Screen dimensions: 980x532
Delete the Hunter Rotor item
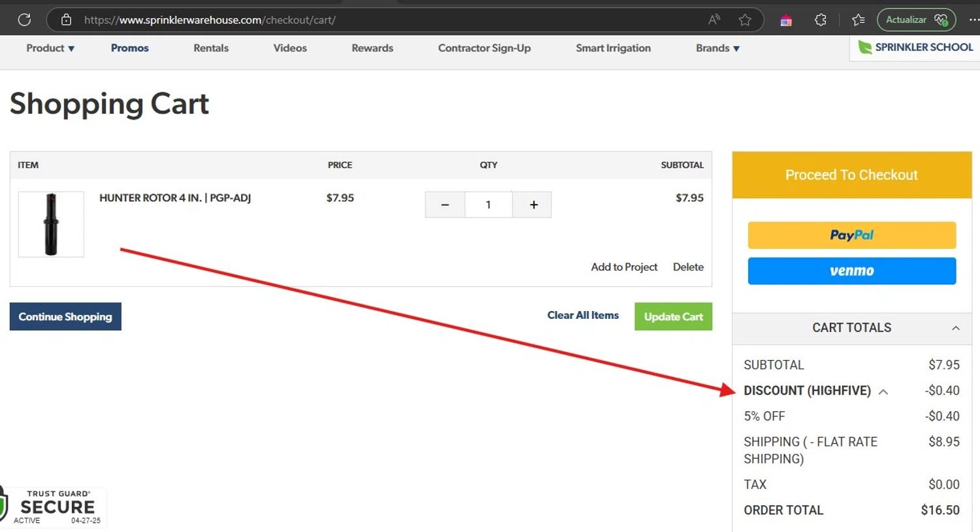click(688, 267)
